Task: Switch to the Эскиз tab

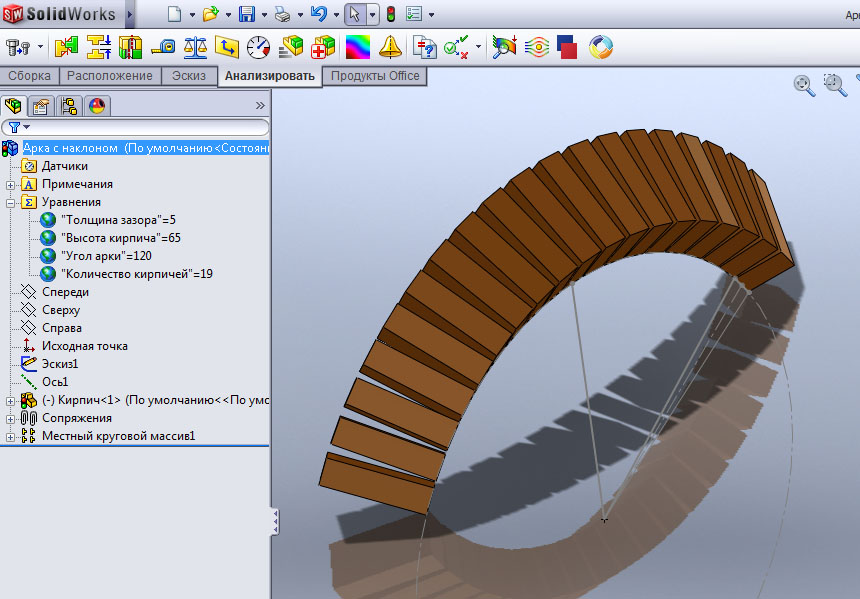Action: (x=189, y=76)
